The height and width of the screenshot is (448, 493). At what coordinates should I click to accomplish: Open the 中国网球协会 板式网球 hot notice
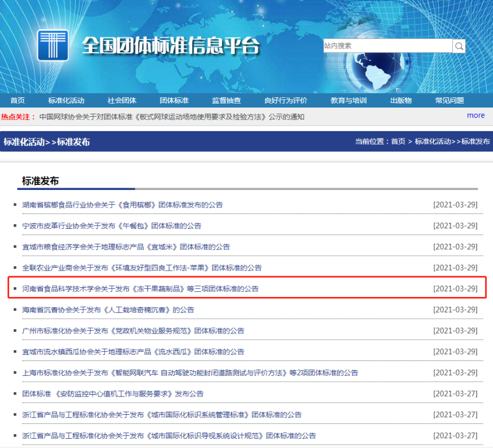(172, 117)
